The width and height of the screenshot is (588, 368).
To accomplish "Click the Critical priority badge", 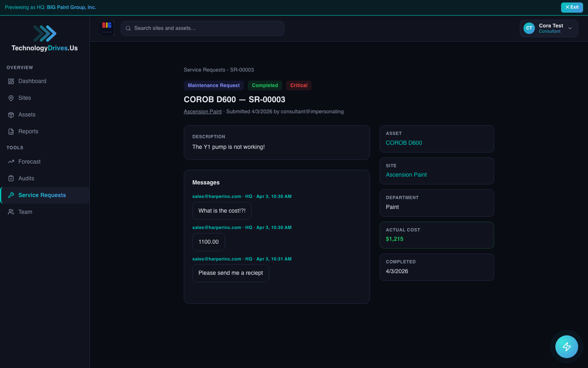I will 298,85.
